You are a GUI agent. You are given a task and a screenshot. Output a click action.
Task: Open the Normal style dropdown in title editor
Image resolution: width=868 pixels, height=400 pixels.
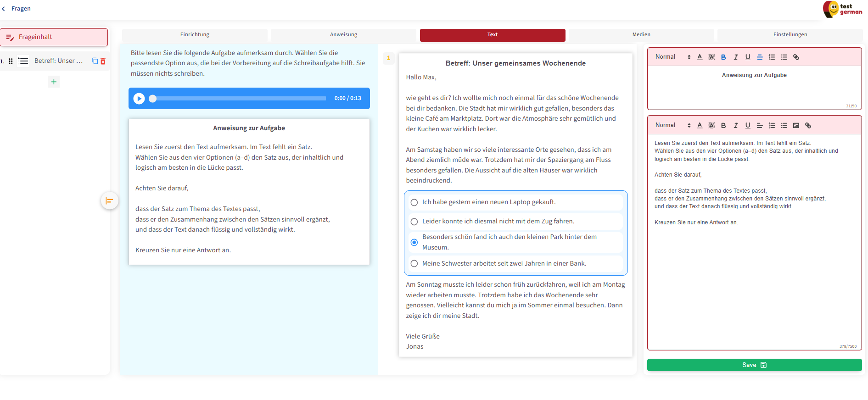[x=672, y=57]
